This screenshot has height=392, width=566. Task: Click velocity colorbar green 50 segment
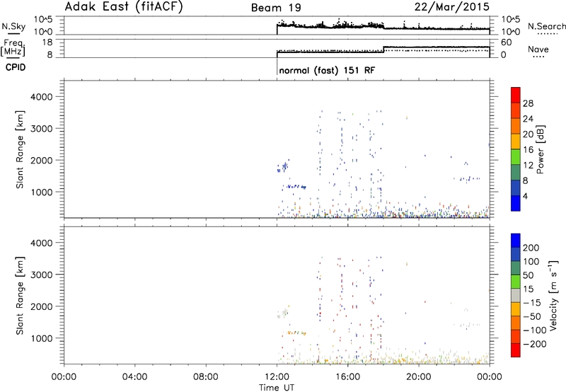tap(516, 282)
